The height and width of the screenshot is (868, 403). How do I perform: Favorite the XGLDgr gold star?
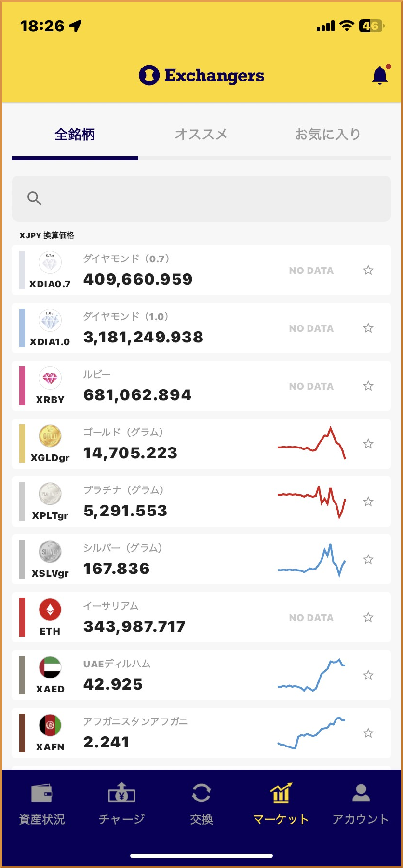pos(368,444)
